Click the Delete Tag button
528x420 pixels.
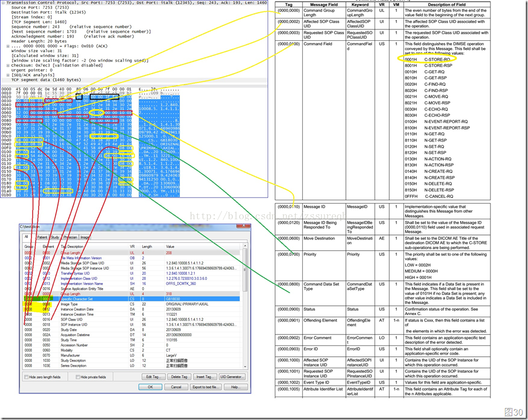[x=179, y=376]
